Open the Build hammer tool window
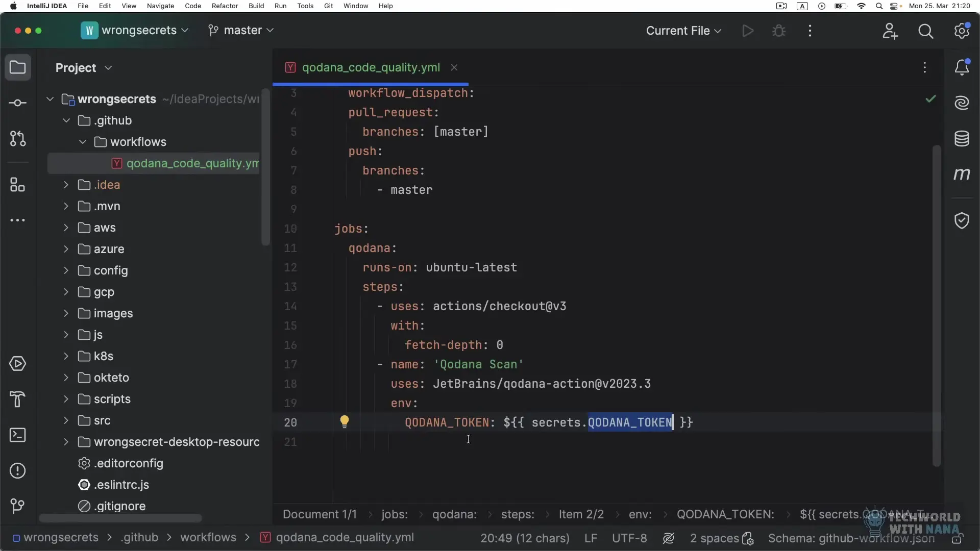 [18, 399]
